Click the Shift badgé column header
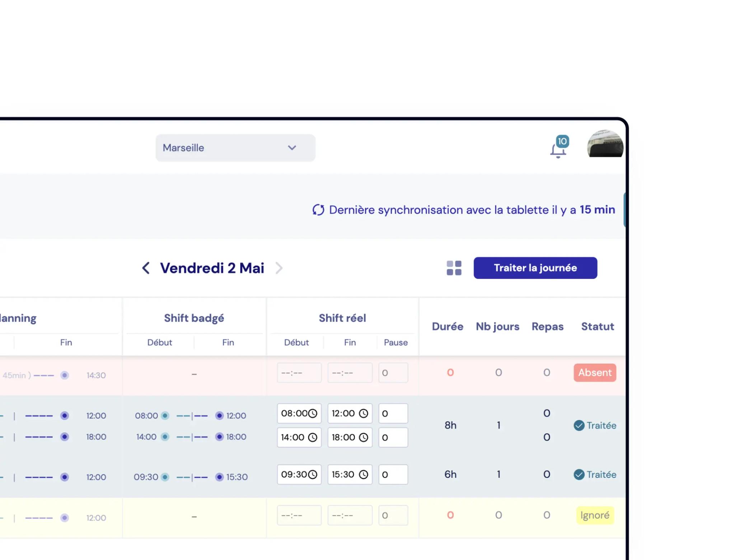 click(194, 318)
